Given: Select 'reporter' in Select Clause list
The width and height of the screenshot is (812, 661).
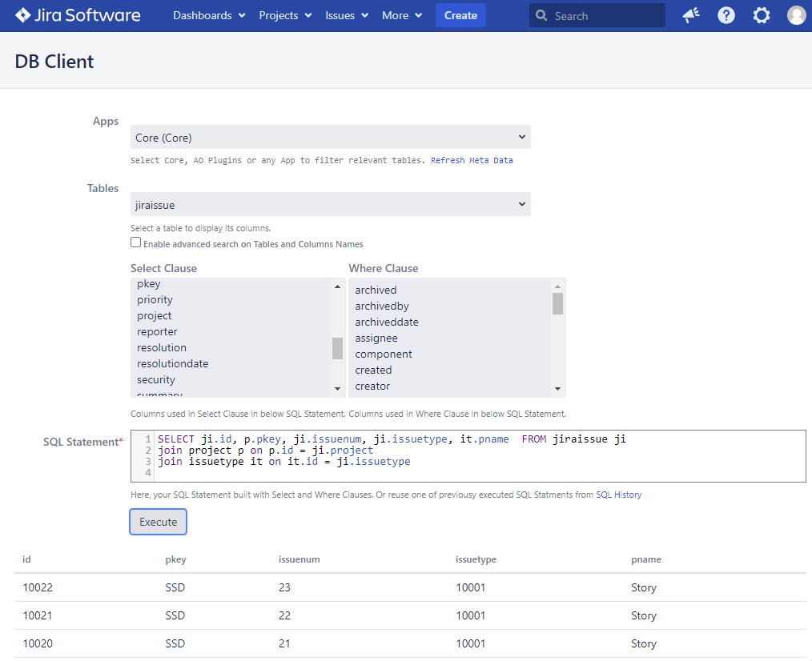Looking at the screenshot, I should pos(157,331).
